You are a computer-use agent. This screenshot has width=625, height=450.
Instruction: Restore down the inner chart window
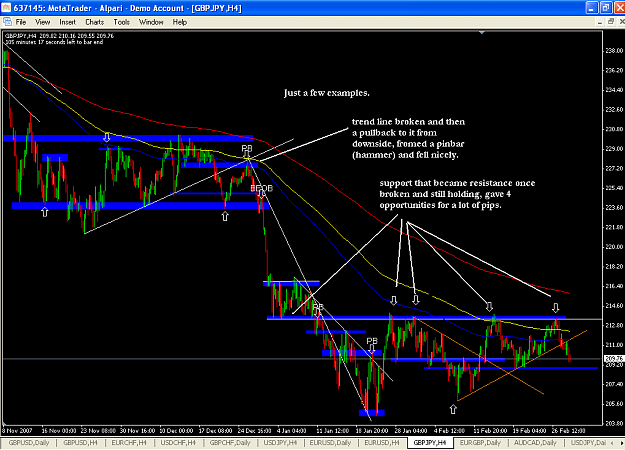[611, 22]
